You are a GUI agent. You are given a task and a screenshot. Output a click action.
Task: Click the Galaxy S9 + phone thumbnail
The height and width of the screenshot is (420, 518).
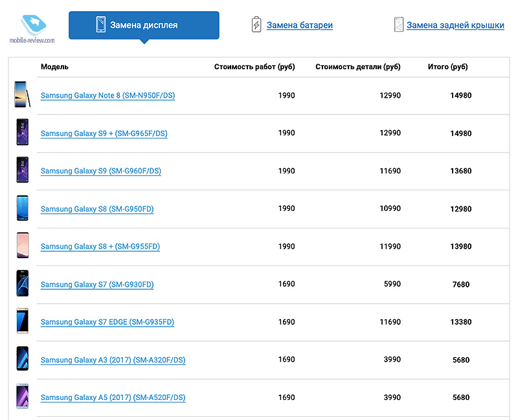[x=23, y=132]
